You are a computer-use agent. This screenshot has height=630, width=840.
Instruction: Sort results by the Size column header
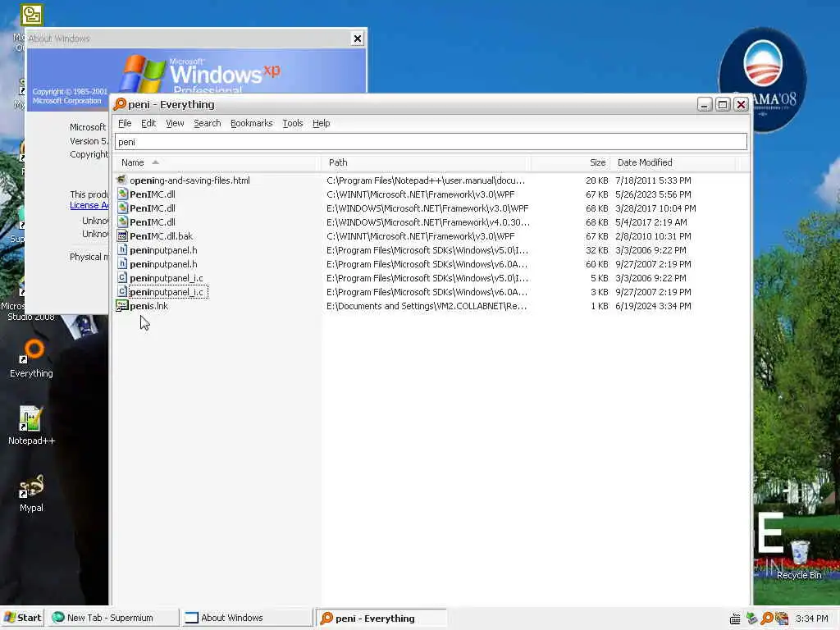coord(571,162)
